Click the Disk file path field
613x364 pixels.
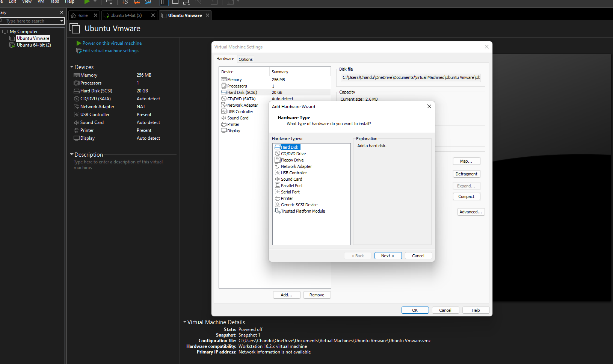coord(411,77)
